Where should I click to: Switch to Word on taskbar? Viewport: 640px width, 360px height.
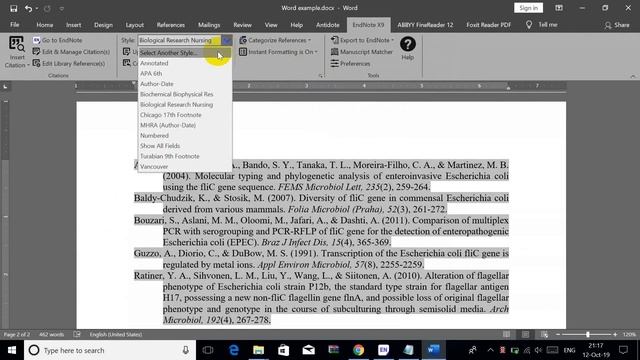tap(433, 350)
